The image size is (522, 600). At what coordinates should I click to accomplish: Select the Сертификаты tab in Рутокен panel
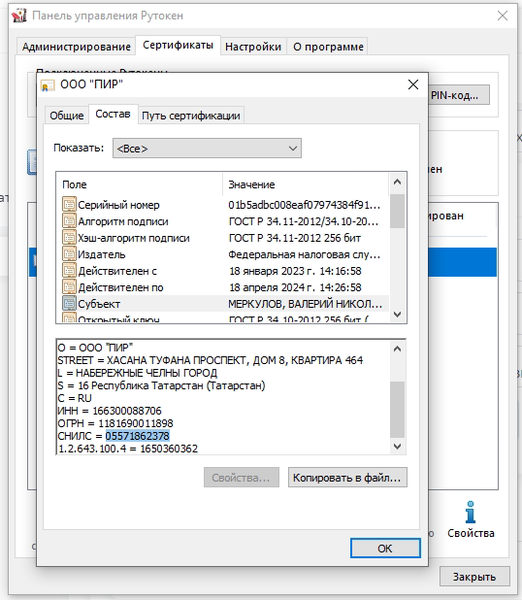coord(178,45)
